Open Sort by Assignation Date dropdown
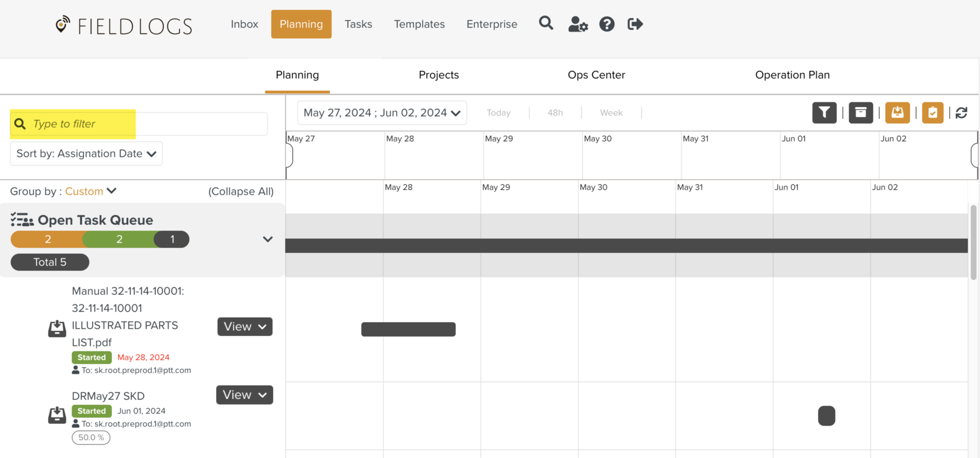Screen dimensions: 980x458 [86, 154]
